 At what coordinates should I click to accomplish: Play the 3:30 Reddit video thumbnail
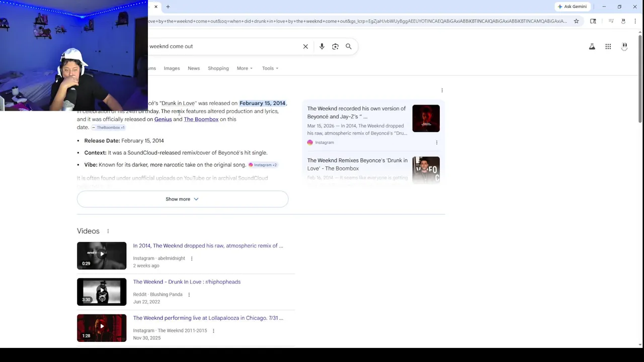(x=102, y=292)
